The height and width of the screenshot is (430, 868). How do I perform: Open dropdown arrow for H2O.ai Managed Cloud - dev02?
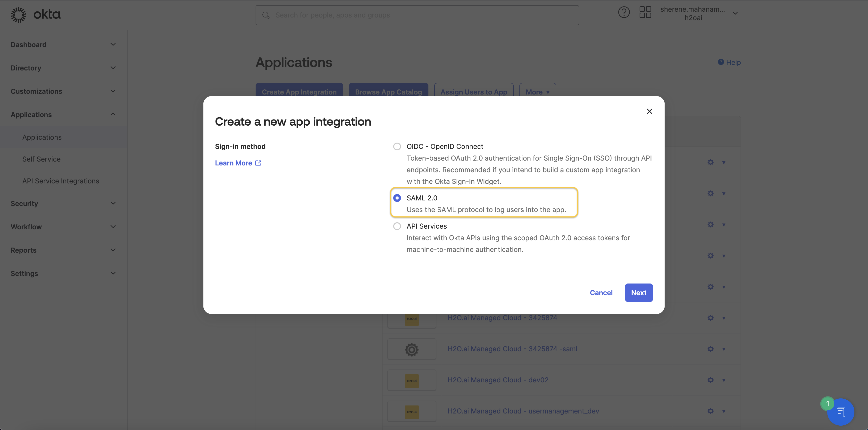coord(723,380)
